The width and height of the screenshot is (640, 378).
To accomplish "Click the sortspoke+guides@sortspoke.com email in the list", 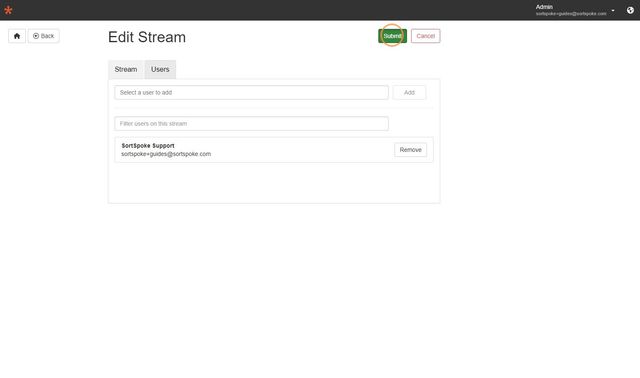I will (166, 154).
